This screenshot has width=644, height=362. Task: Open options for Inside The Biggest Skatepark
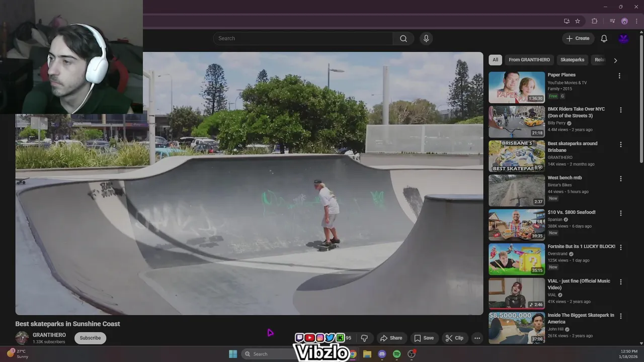click(x=620, y=316)
